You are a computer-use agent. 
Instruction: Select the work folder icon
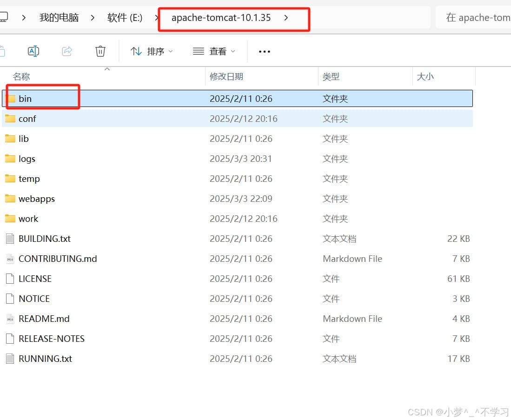point(10,219)
